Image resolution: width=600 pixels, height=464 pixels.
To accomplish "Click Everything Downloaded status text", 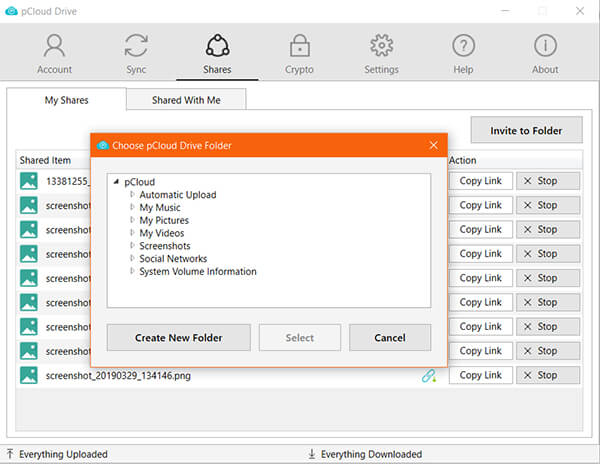I will (371, 454).
